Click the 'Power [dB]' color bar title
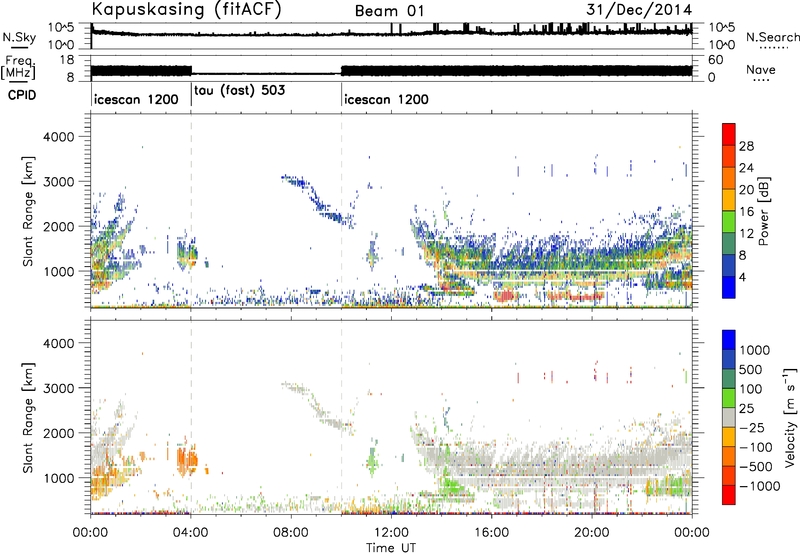Image resolution: width=800 pixels, height=554 pixels. (763, 211)
